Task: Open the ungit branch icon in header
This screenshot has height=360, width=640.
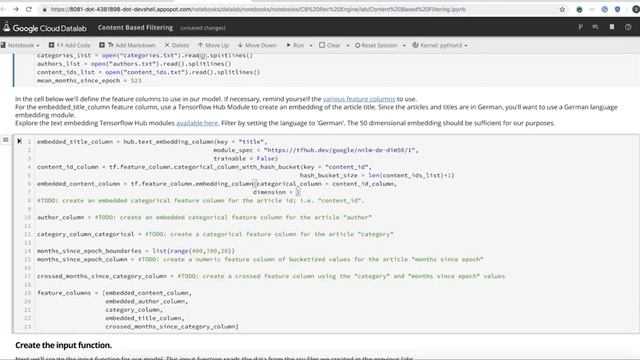Action: (x=580, y=27)
